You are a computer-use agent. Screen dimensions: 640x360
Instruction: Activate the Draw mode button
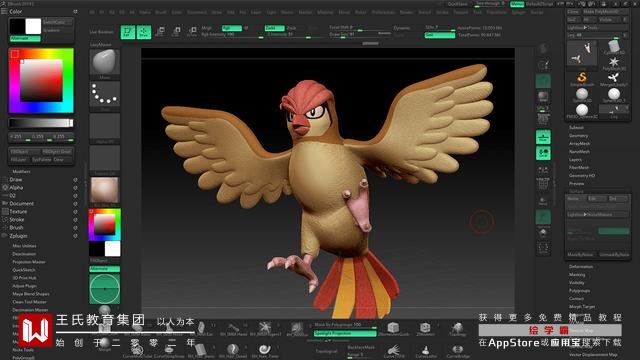pos(144,32)
